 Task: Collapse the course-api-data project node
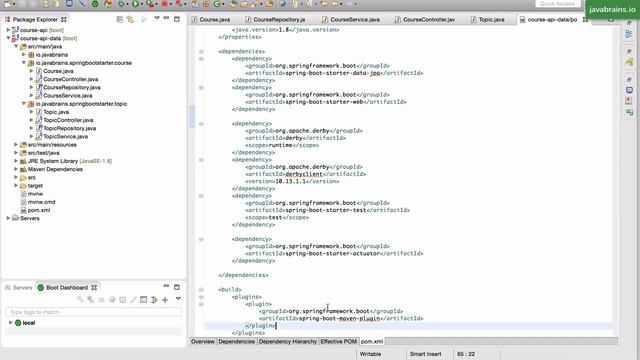point(8,38)
